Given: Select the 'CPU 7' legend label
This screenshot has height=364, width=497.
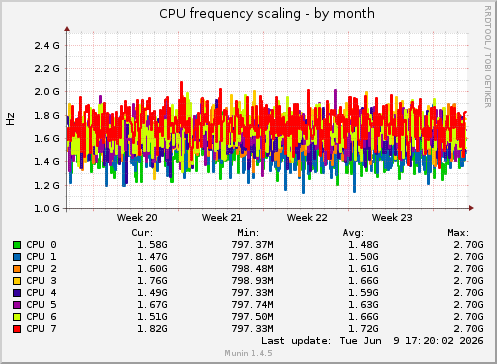Looking at the screenshot, I should click(41, 329).
